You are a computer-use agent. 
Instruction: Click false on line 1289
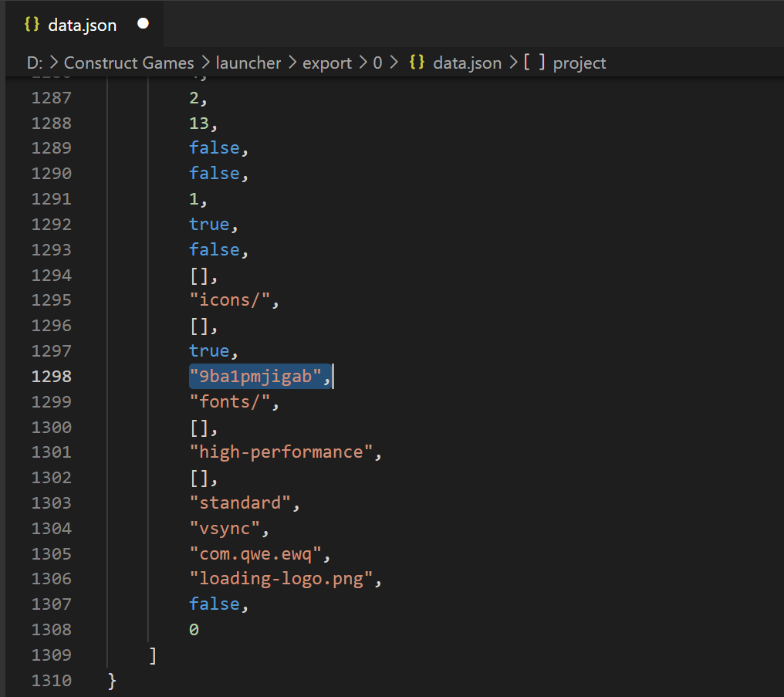coord(215,148)
